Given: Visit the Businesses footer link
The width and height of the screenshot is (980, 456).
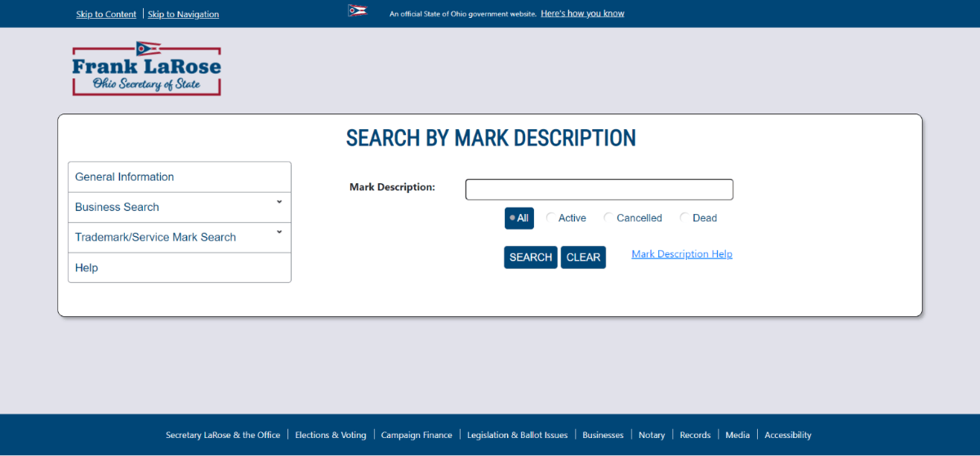Looking at the screenshot, I should [x=603, y=435].
